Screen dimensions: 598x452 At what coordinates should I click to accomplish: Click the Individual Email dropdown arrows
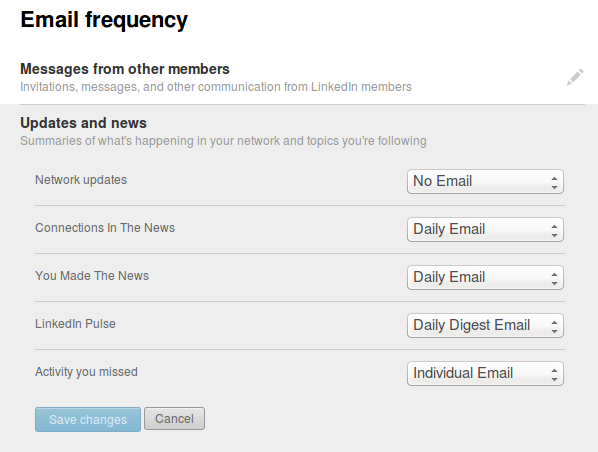(x=554, y=374)
